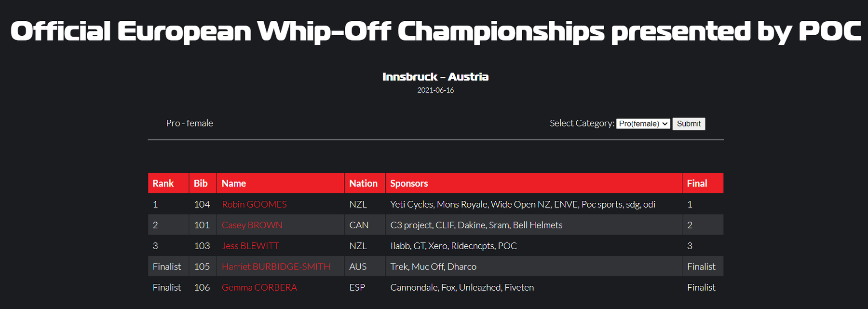Open Casey BROWN rider profile link
Screen dimensions: 868x309
(x=252, y=225)
